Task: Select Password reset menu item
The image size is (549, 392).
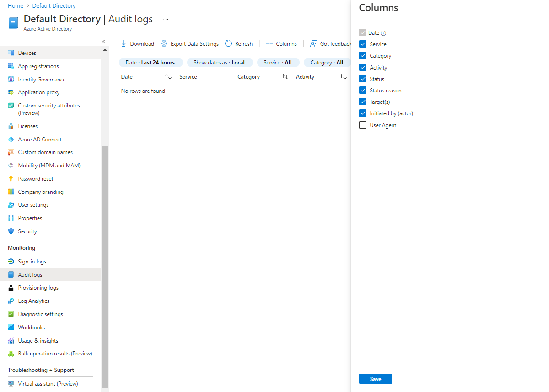Action: (50, 179)
